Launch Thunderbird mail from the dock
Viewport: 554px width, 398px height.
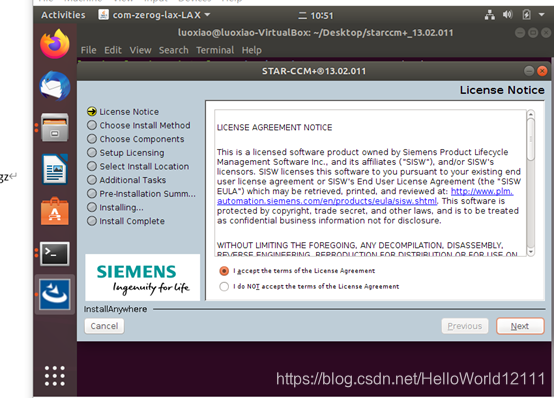click(55, 86)
